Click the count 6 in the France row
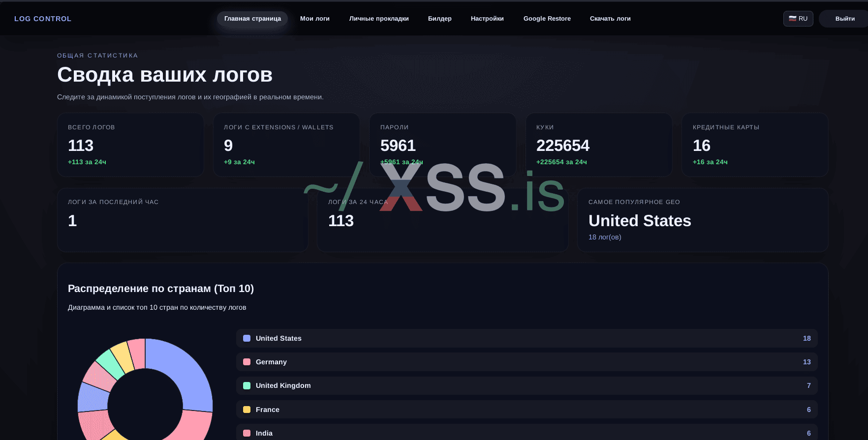 coord(809,410)
